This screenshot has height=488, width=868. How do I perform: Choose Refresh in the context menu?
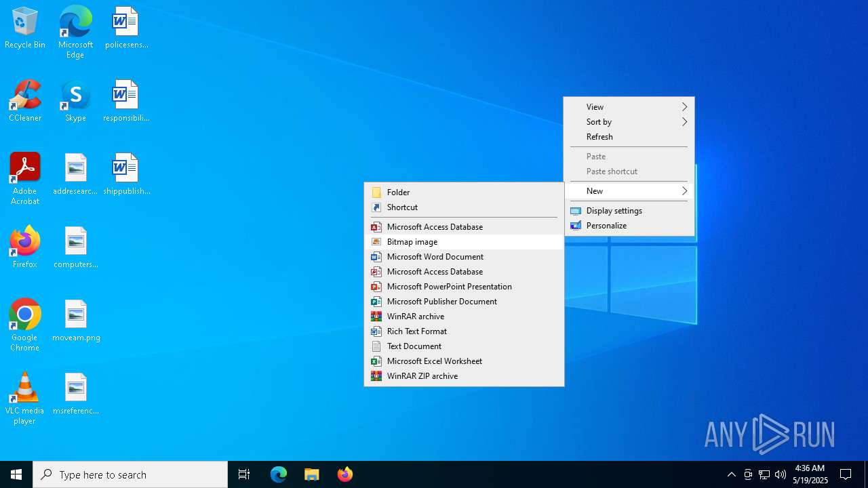(x=629, y=136)
